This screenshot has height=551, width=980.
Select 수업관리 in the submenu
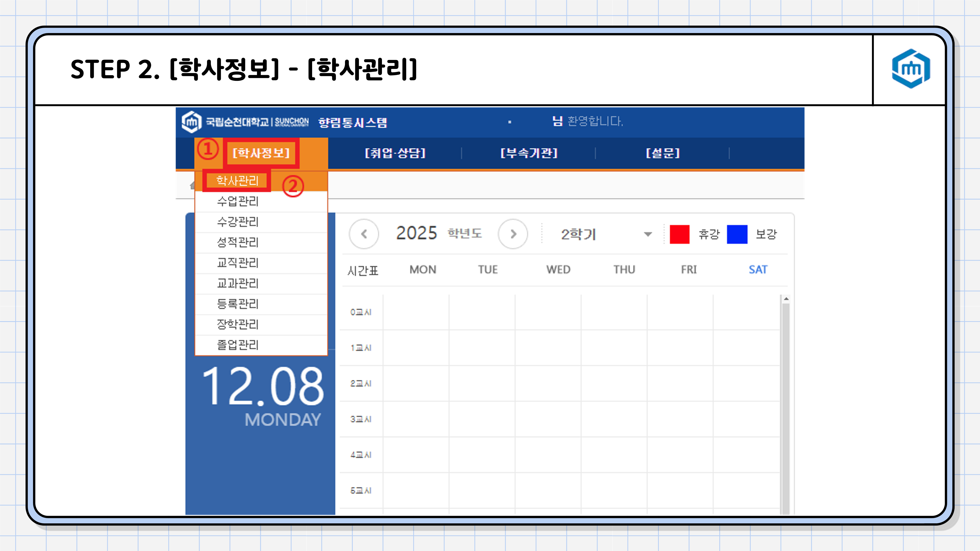click(x=238, y=201)
